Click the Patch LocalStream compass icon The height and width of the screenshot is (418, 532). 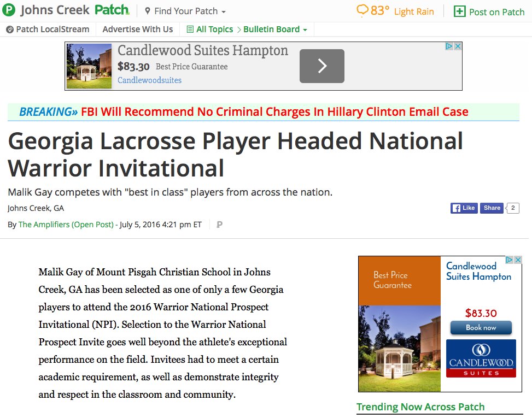tap(10, 30)
